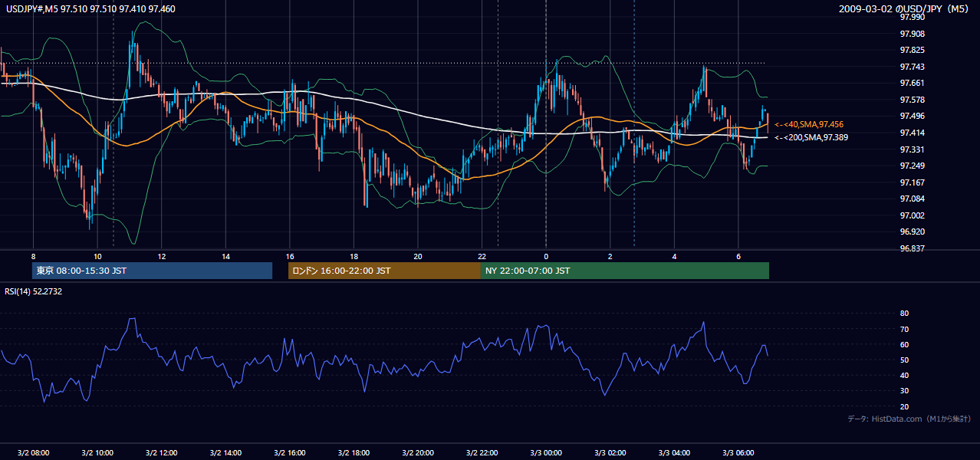
Task: Click the 97.661 price axis label
Action: pos(913,83)
